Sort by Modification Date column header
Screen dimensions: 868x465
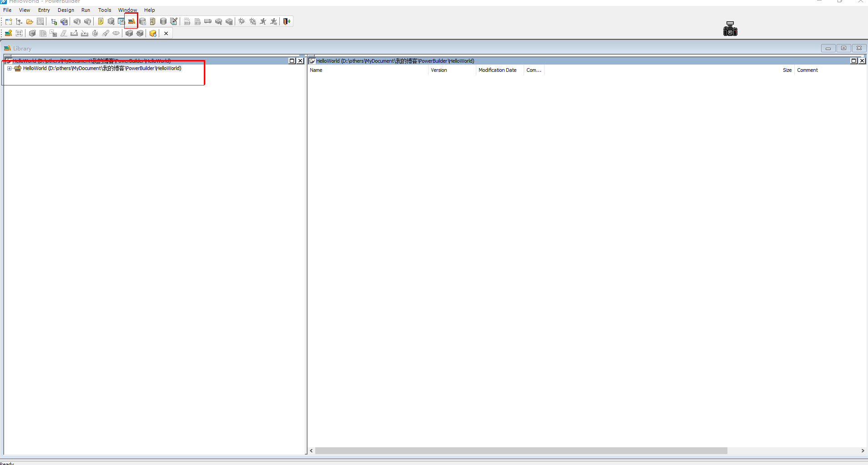click(x=500, y=70)
